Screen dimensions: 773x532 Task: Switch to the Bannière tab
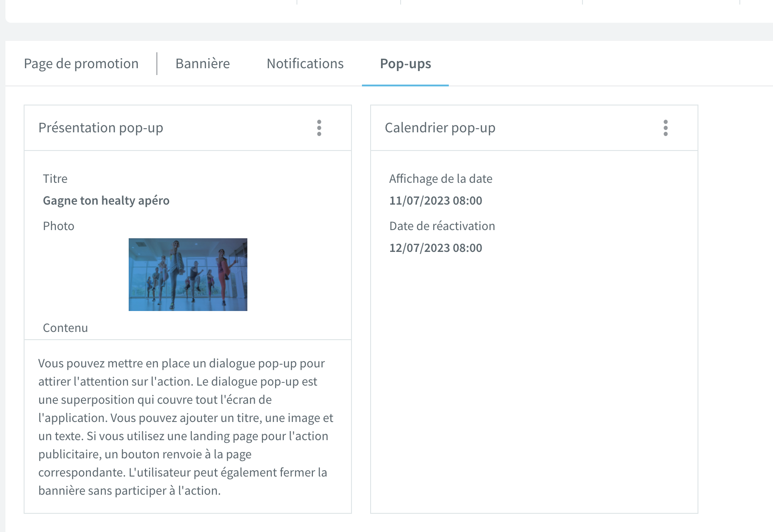[x=203, y=64]
